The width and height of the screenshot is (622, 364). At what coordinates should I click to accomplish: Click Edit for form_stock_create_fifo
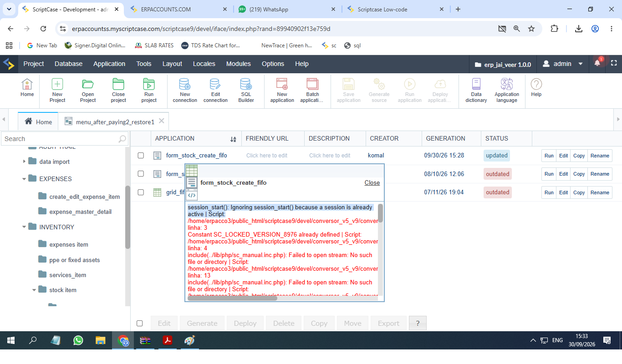click(563, 156)
